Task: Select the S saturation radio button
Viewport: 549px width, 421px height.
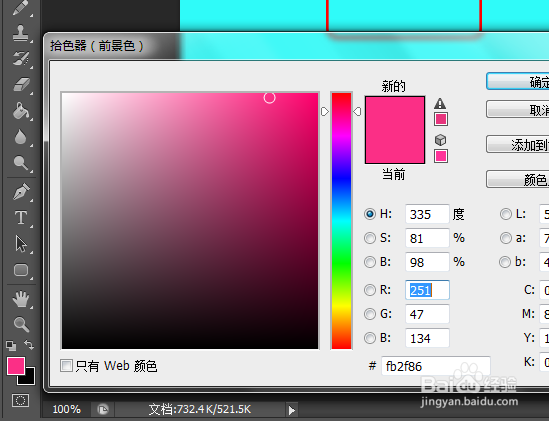Action: coord(370,238)
